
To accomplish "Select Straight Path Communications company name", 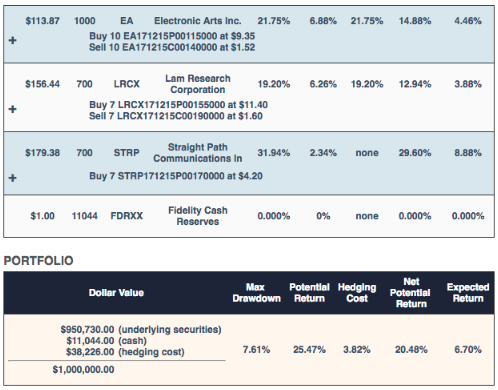I will pos(198,153).
